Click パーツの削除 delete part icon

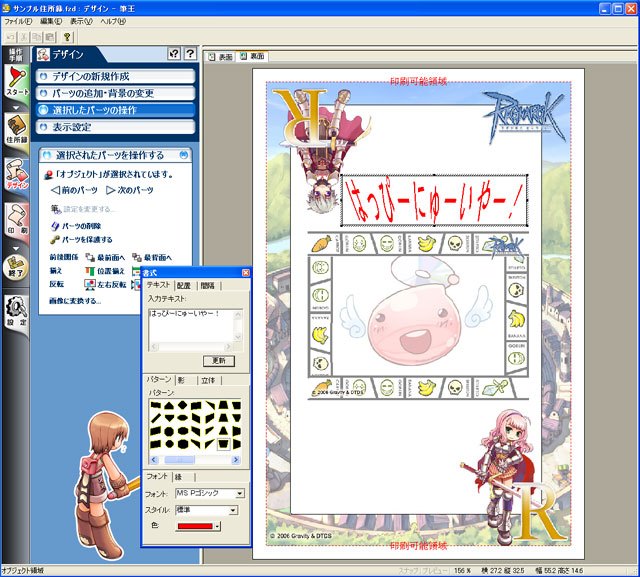55,226
